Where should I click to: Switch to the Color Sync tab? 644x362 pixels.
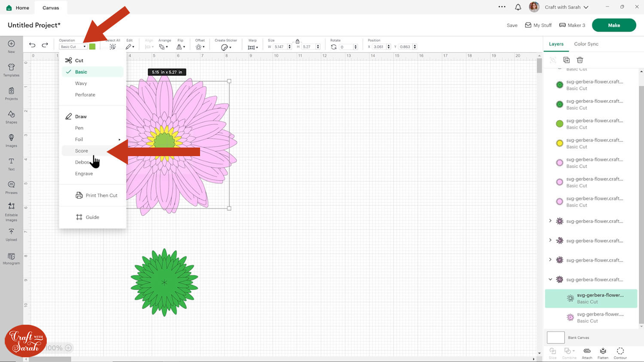coord(586,44)
